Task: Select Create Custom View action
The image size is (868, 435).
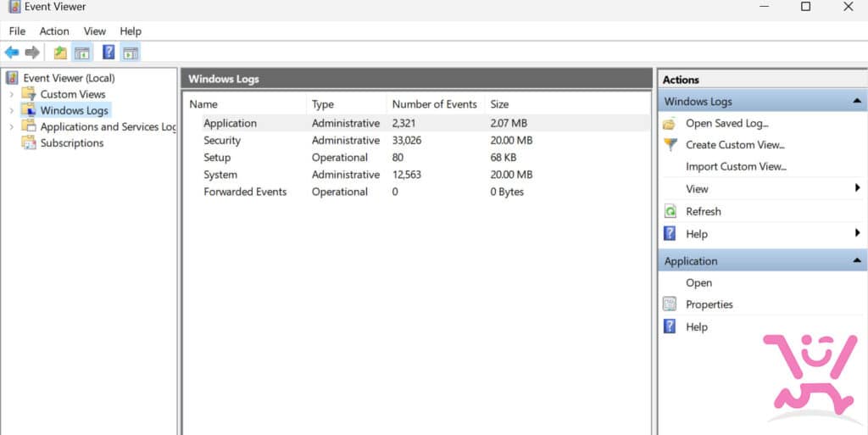Action: click(735, 145)
